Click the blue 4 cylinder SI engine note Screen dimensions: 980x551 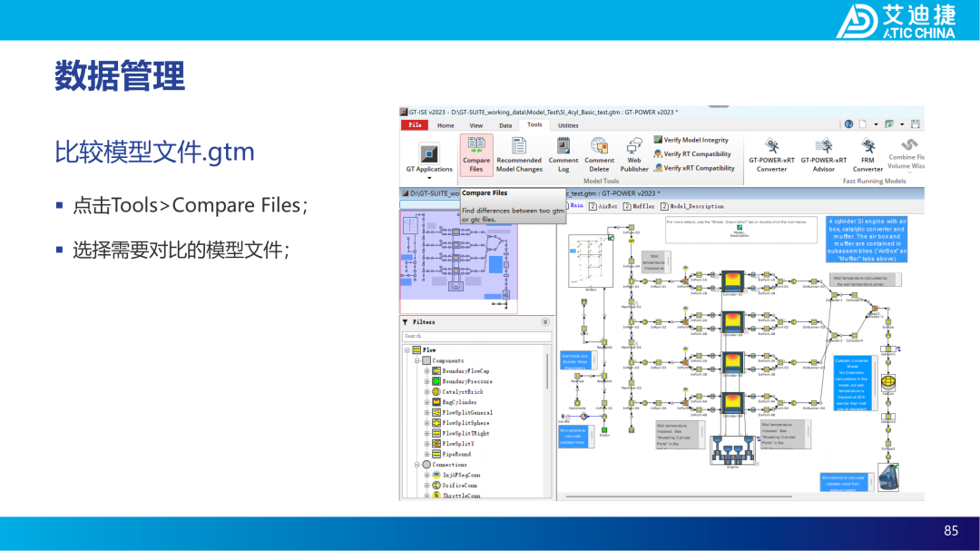(867, 240)
